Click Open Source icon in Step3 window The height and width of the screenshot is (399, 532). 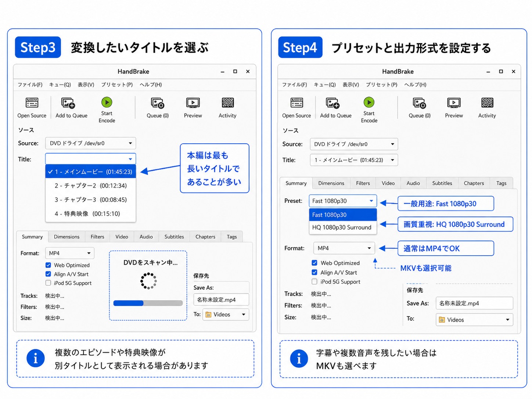[32, 103]
